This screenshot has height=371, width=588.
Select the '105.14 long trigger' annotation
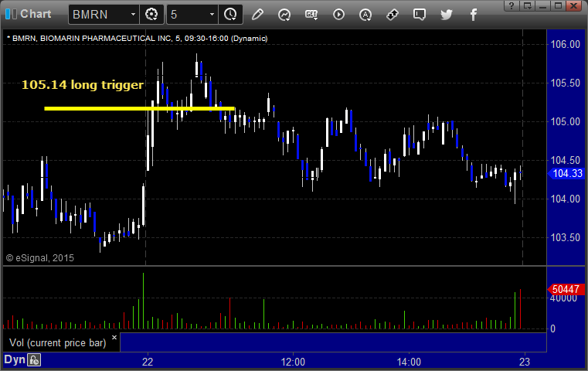[83, 85]
